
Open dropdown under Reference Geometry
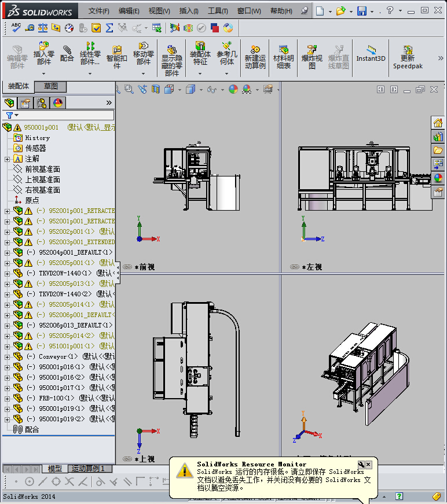(x=227, y=73)
